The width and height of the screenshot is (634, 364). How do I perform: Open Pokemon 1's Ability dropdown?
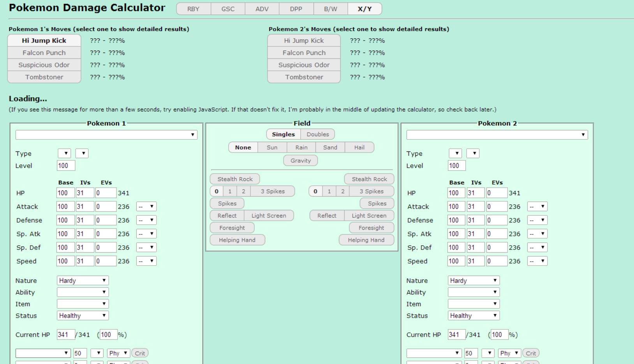pos(83,292)
